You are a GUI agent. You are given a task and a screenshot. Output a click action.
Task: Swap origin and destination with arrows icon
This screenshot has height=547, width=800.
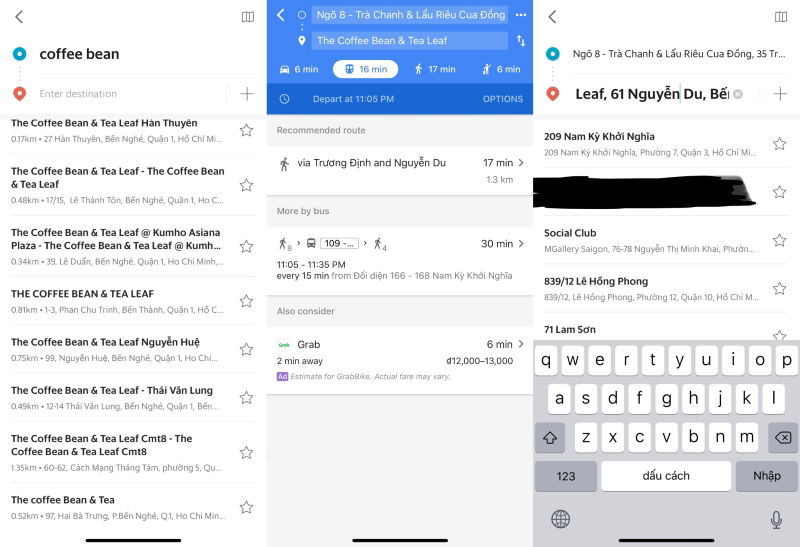pos(520,40)
